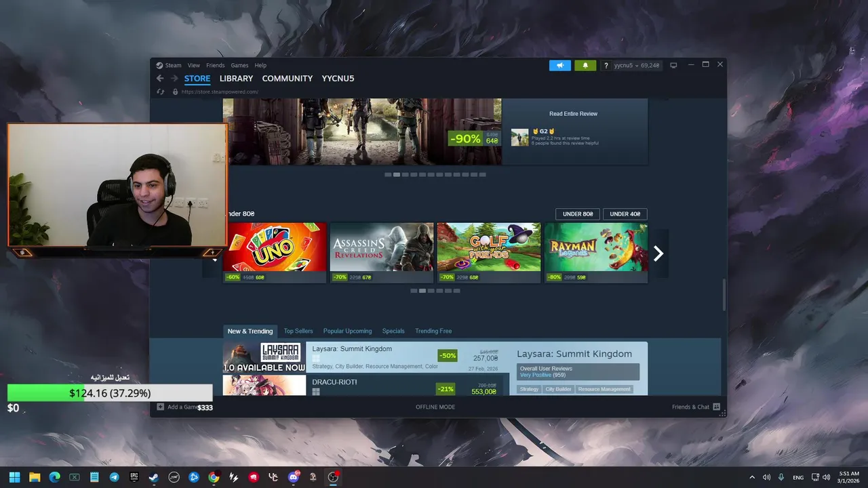This screenshot has height=488, width=868.
Task: Click the Very Positive review summary
Action: [x=535, y=375]
